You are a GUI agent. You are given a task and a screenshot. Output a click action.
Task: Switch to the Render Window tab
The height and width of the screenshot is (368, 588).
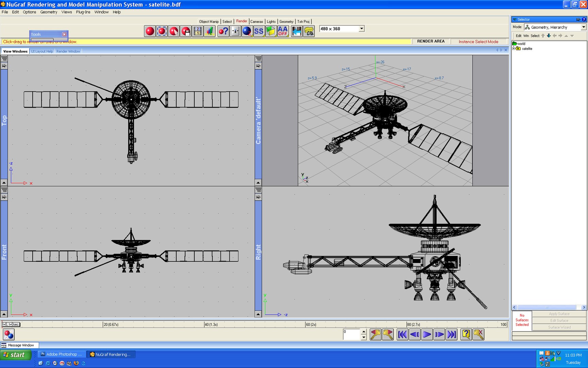[68, 51]
